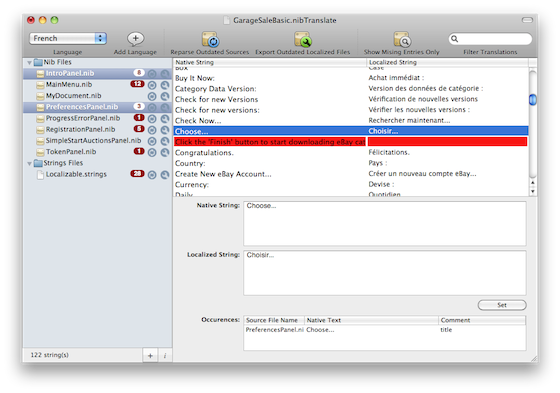Click the Strings Files folder icon
560x393 pixels.
(x=38, y=163)
